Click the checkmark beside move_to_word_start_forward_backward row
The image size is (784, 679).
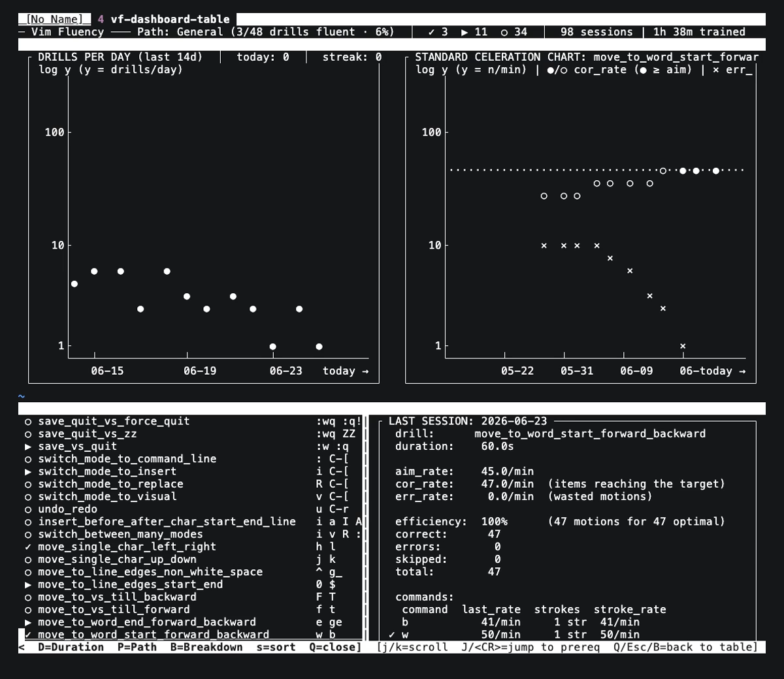(x=28, y=635)
